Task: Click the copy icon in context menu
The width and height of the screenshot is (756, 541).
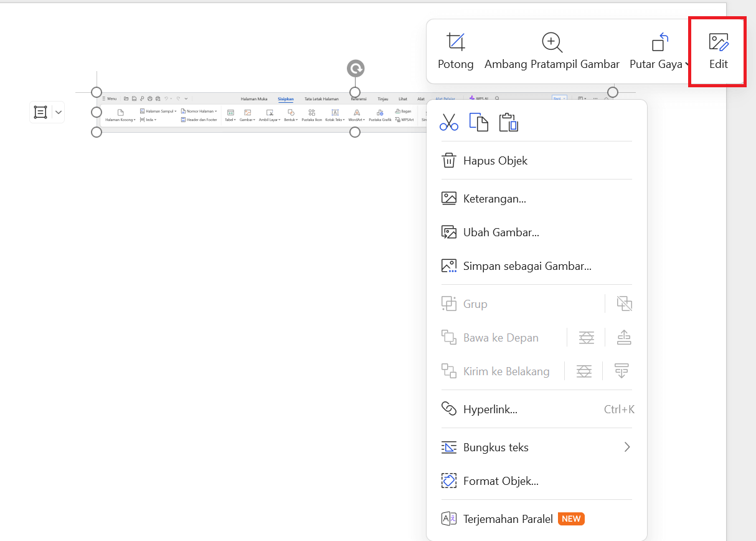Action: [478, 122]
